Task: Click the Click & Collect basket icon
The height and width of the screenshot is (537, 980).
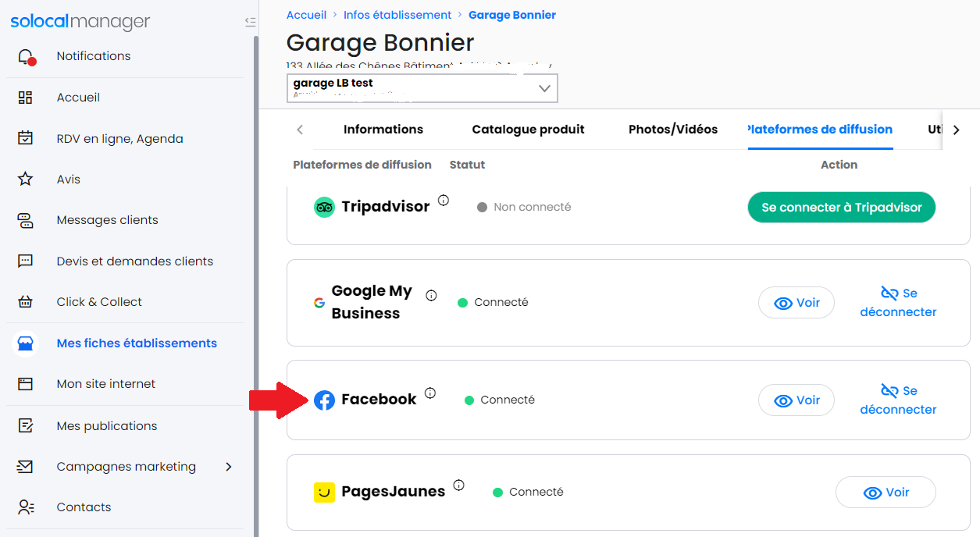Action: (26, 302)
